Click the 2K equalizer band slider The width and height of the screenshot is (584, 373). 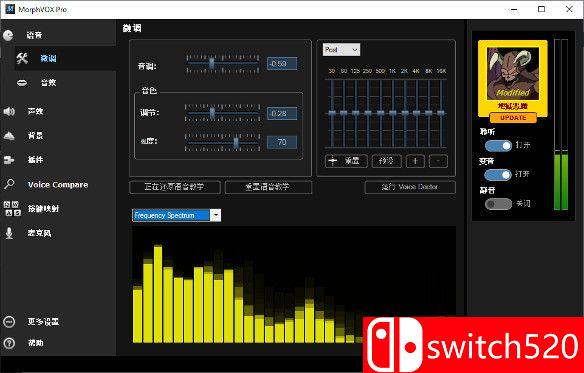[x=405, y=113]
